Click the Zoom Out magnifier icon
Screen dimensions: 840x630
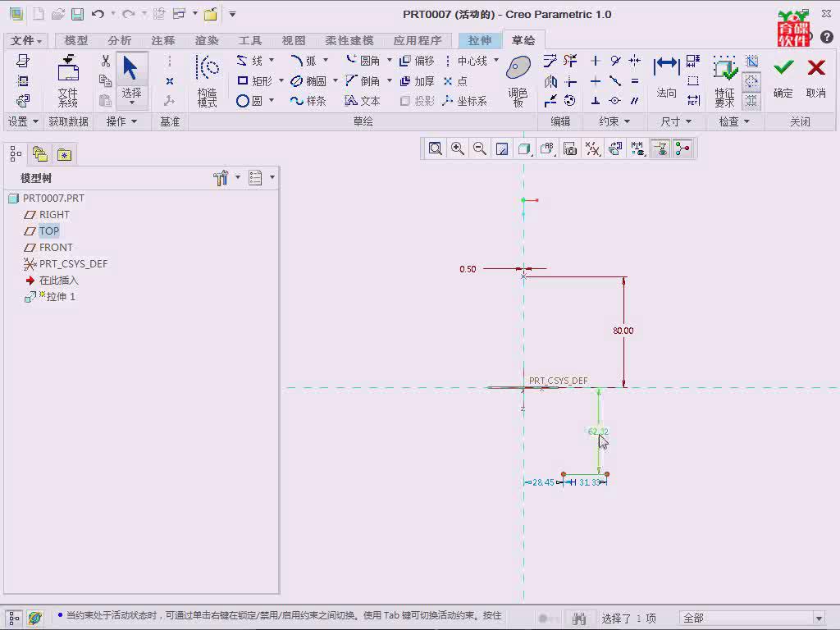pyautogui.click(x=480, y=148)
